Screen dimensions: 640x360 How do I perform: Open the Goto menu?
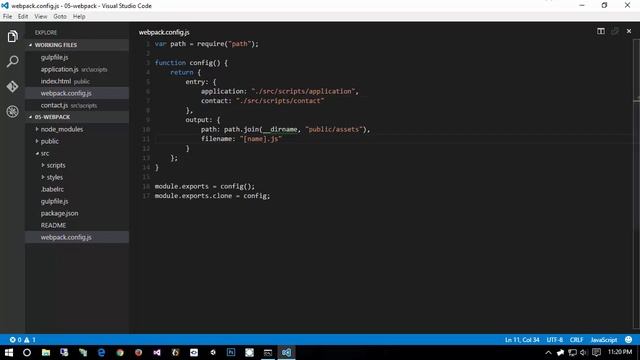(x=60, y=16)
